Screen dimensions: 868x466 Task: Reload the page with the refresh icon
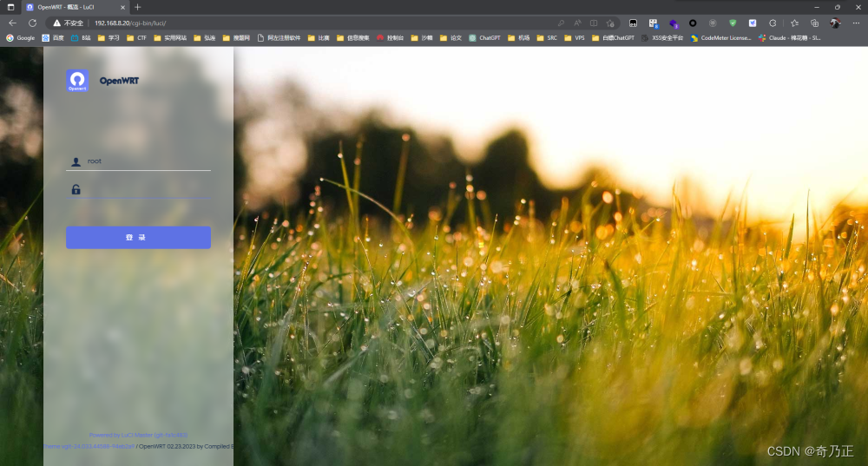(33, 23)
